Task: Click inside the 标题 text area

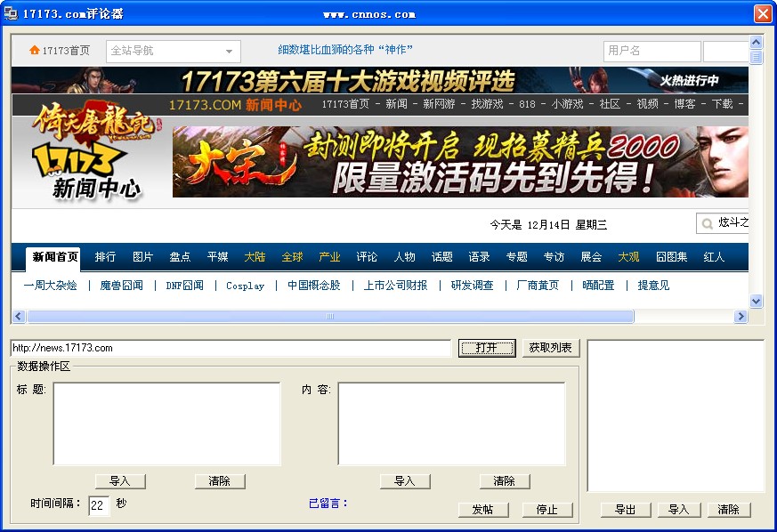Action: [167, 423]
